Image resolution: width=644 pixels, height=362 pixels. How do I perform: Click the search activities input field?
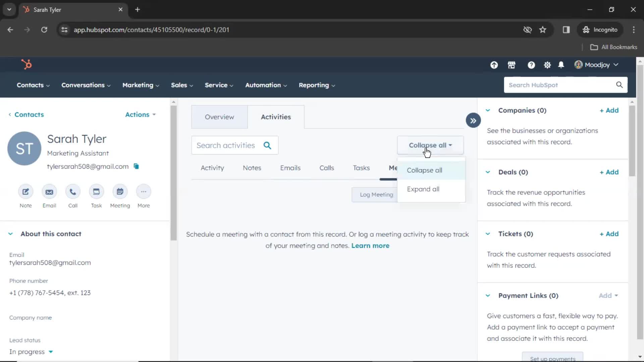coord(234,145)
